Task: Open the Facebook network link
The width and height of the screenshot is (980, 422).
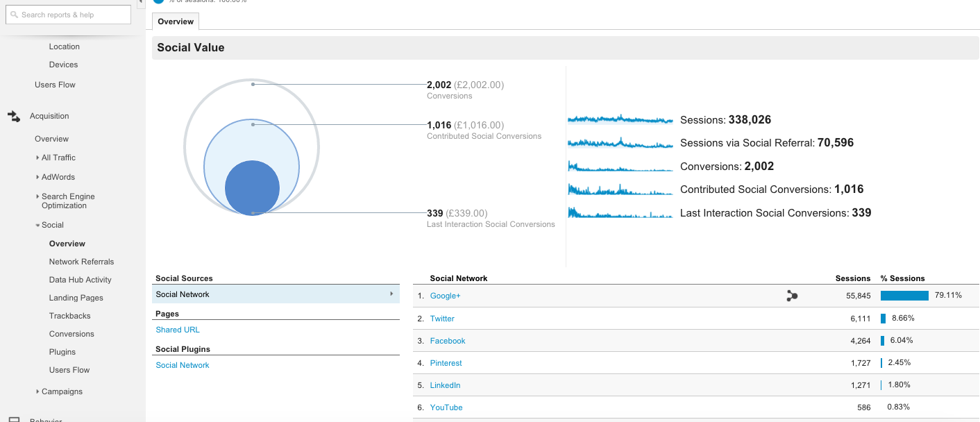Action: click(448, 341)
